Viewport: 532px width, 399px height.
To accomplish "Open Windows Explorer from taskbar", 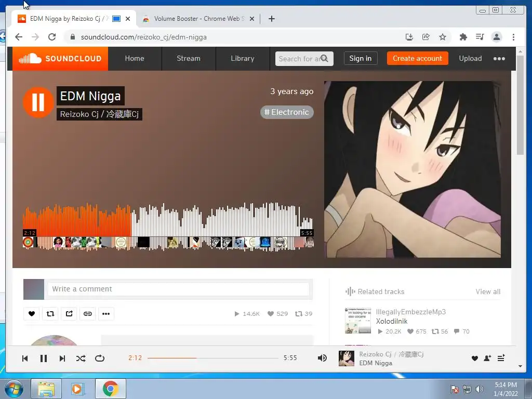I will tap(46, 389).
